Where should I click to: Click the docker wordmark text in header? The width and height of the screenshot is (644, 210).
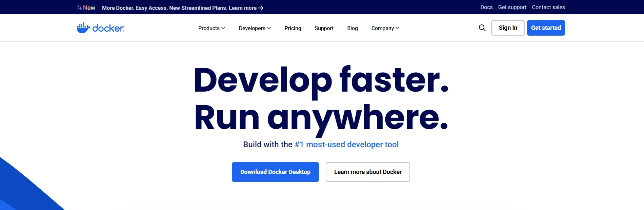click(x=108, y=28)
